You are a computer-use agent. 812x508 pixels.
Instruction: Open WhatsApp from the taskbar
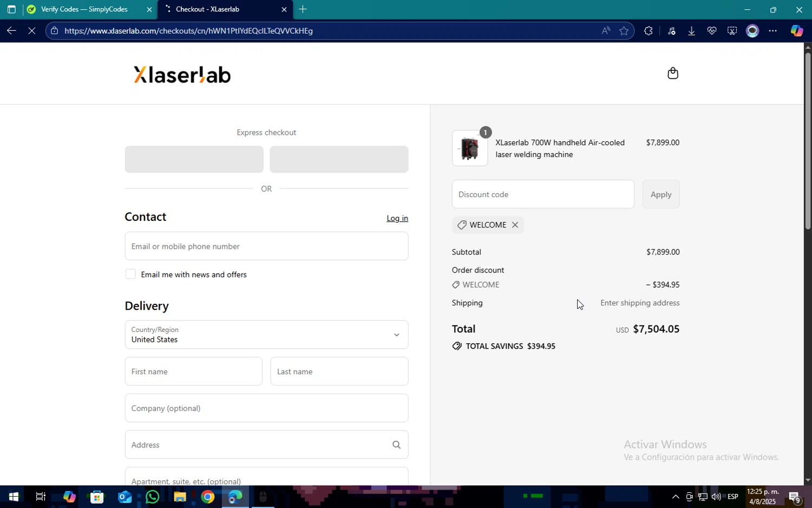[152, 497]
